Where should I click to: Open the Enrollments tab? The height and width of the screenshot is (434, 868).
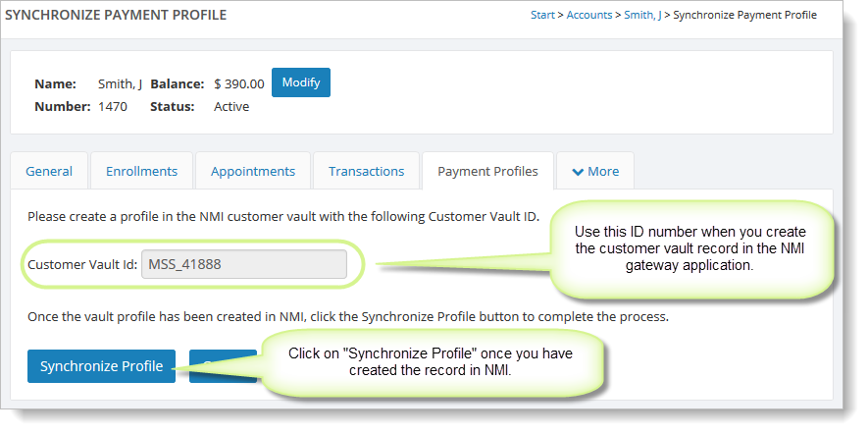pos(141,171)
